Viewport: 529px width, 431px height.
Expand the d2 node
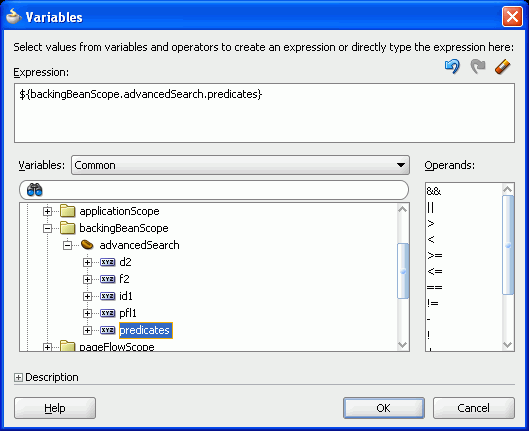tap(87, 262)
